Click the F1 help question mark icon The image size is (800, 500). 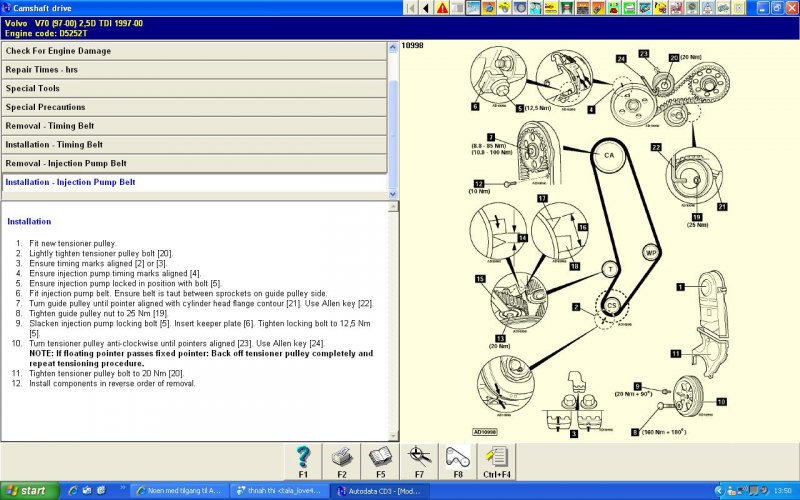click(x=303, y=457)
